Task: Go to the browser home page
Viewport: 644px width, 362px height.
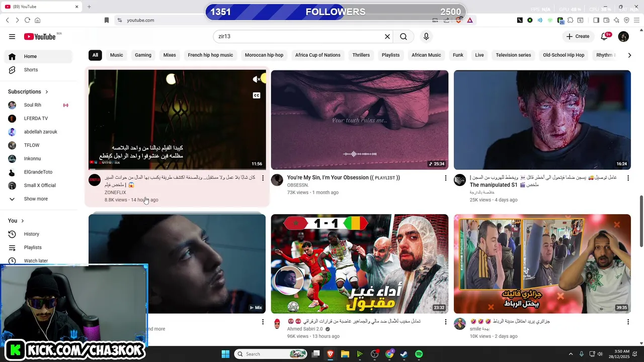Action: (x=37, y=20)
